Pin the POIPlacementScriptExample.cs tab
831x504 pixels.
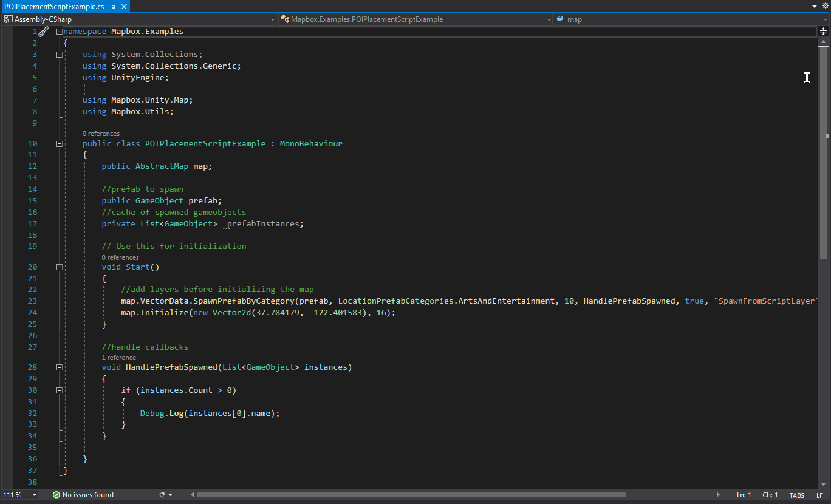[x=113, y=7]
